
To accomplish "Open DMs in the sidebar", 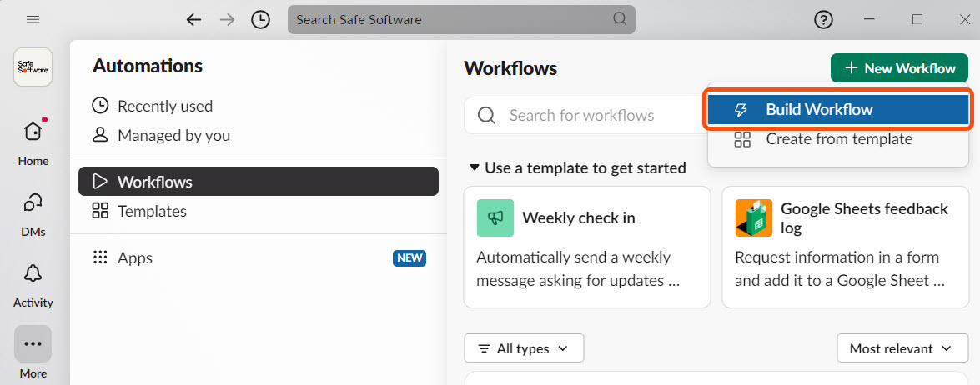I will coord(33,215).
